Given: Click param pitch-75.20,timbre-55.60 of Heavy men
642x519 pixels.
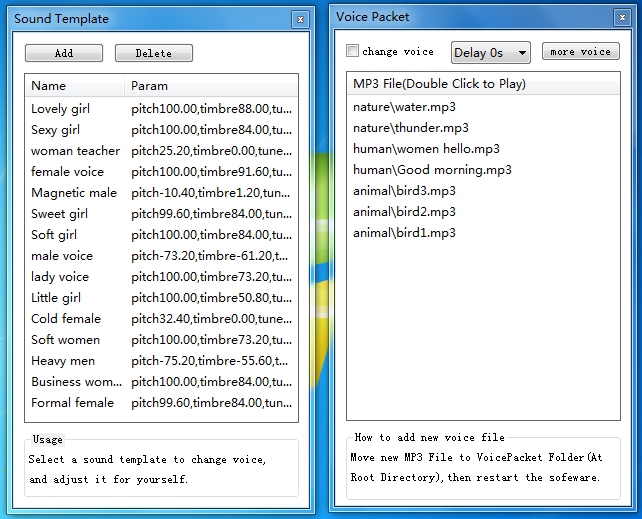Looking at the screenshot, I should click(x=210, y=361).
